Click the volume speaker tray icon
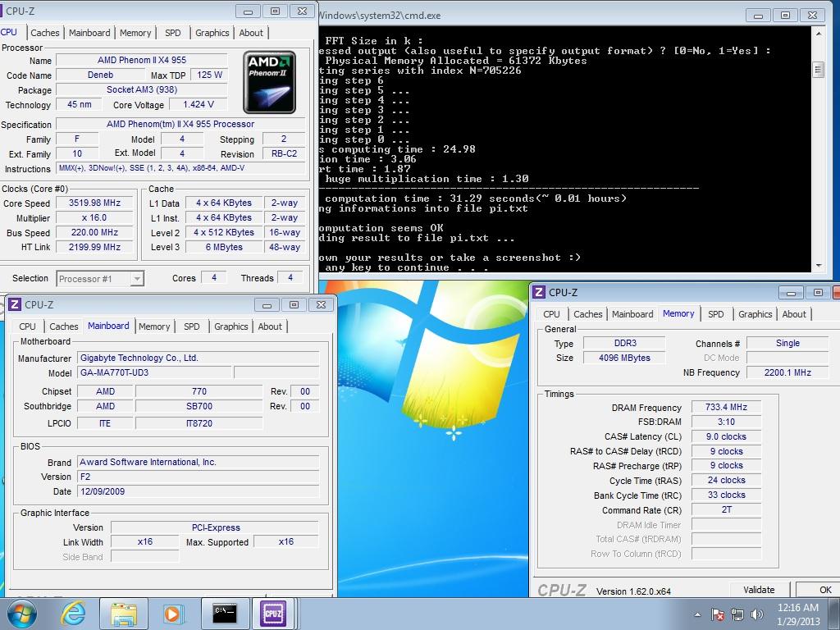Viewport: 840px width, 630px height. click(757, 614)
